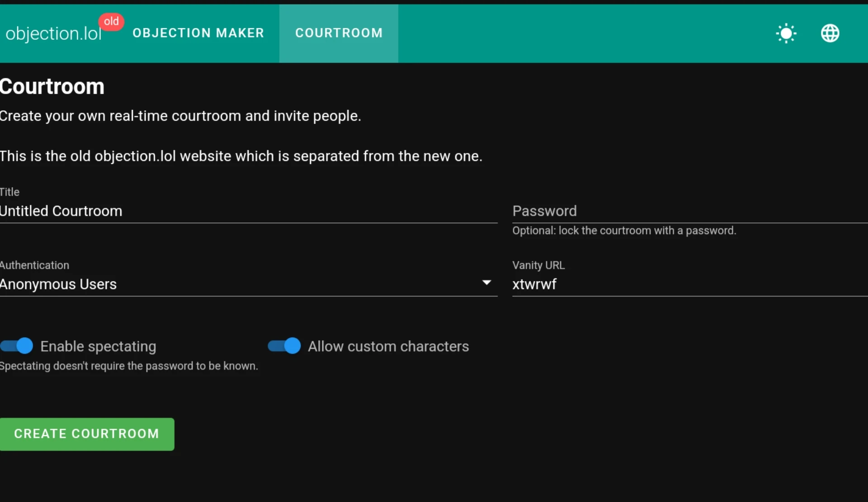
Task: Click the password optional hint text
Action: [624, 231]
